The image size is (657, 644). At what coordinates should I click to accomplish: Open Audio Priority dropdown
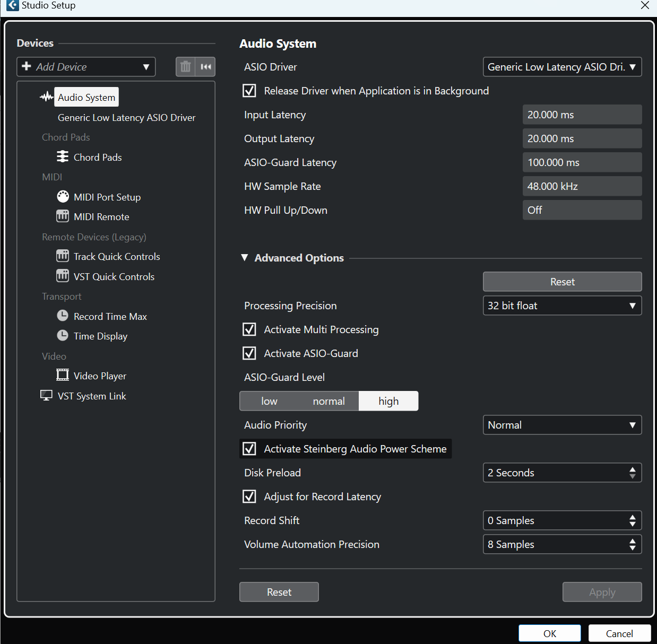click(x=562, y=425)
